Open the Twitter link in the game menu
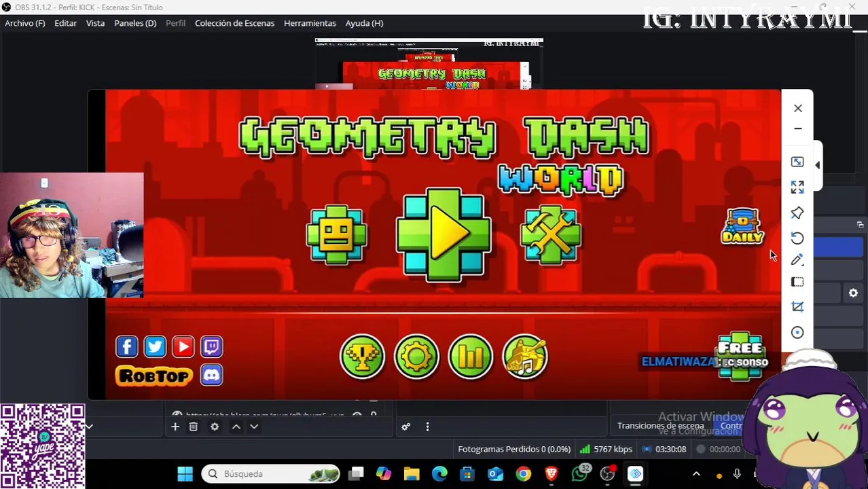This screenshot has width=868, height=489. (155, 347)
